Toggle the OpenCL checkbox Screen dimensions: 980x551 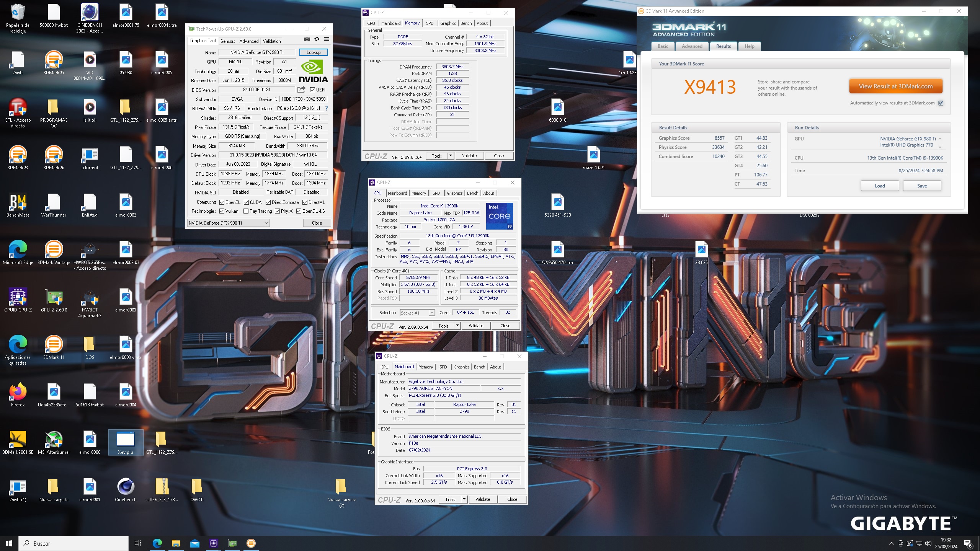click(222, 202)
